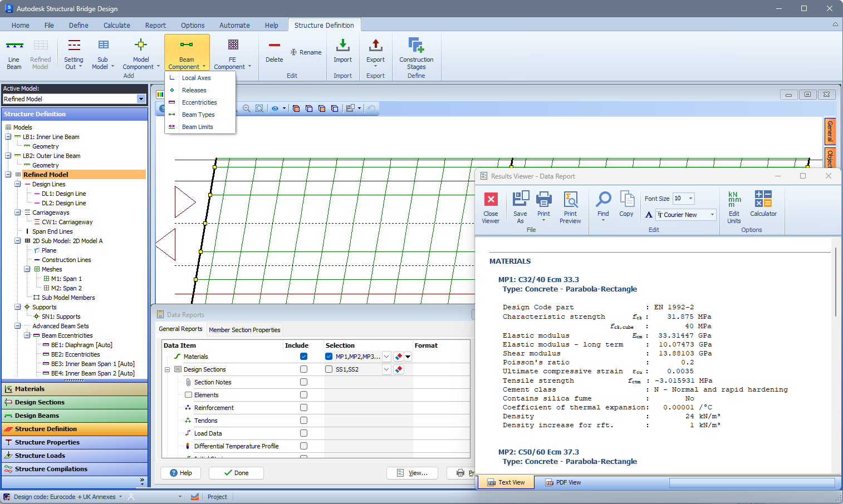Click the Line Beam ribbon icon

click(14, 54)
